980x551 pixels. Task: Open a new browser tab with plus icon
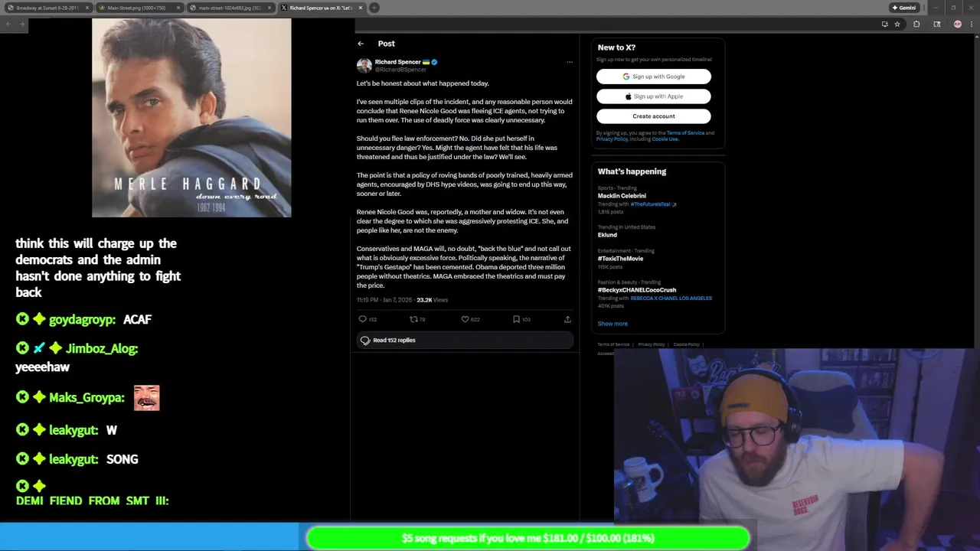coord(374,8)
